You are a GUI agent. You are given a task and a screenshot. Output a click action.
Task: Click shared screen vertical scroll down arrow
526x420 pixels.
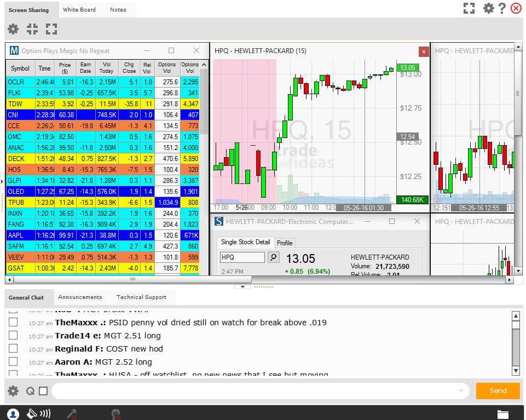click(x=518, y=271)
